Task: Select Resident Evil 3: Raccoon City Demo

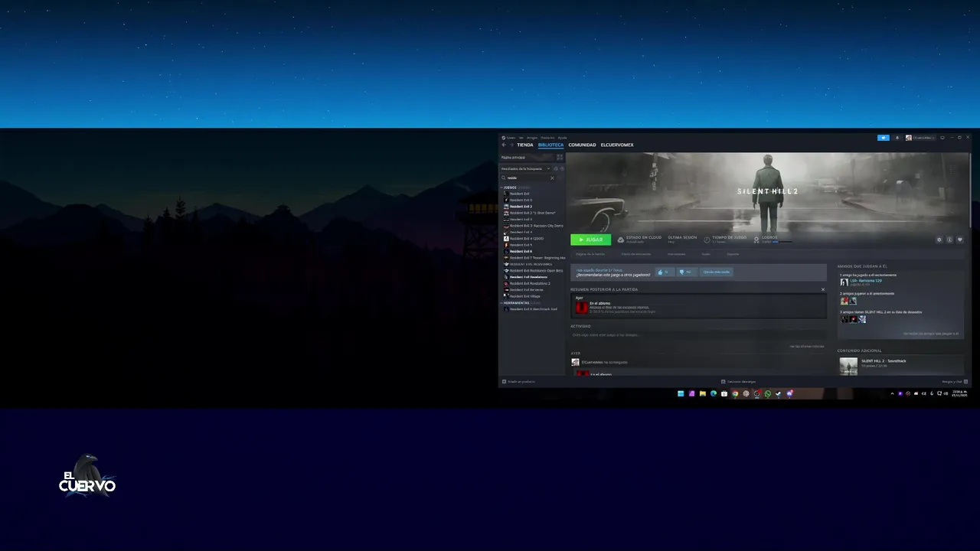Action: 532,226
